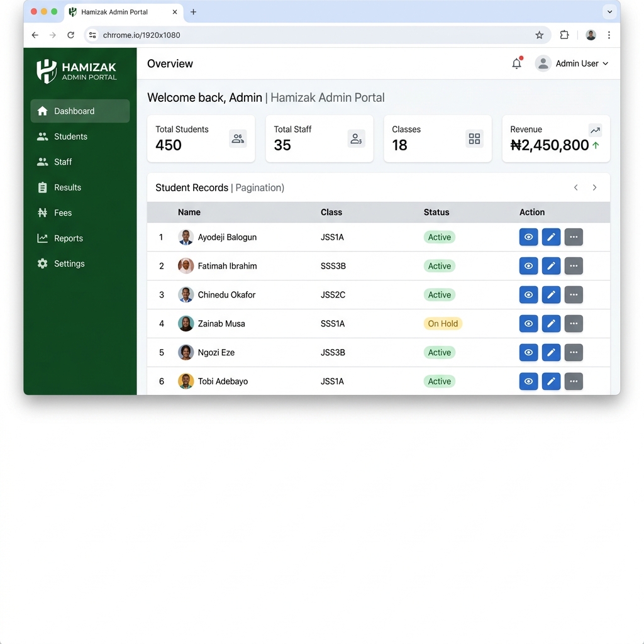
Task: Click the name Chinedu Okafor
Action: click(x=226, y=294)
